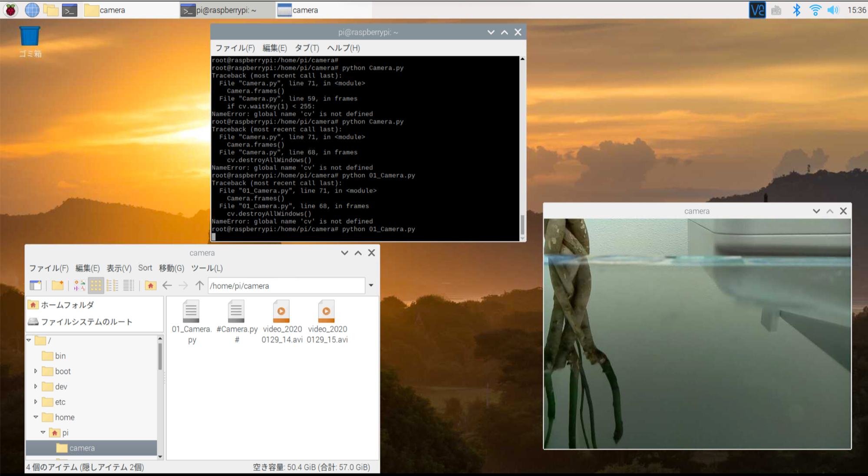This screenshot has width=868, height=476.
Task: Create a new folder
Action: [57, 285]
